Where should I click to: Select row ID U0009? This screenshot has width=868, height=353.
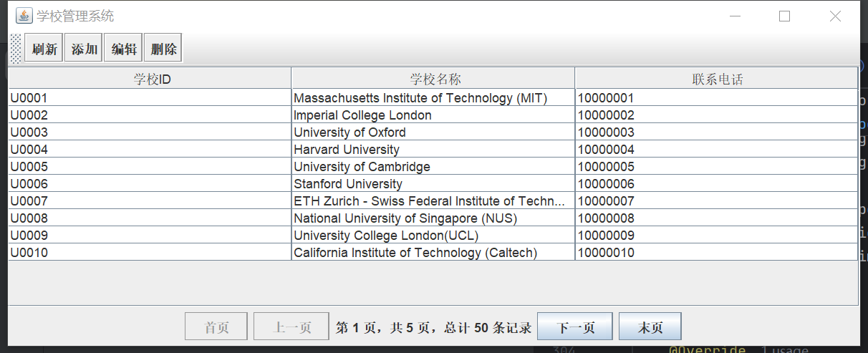click(150, 236)
